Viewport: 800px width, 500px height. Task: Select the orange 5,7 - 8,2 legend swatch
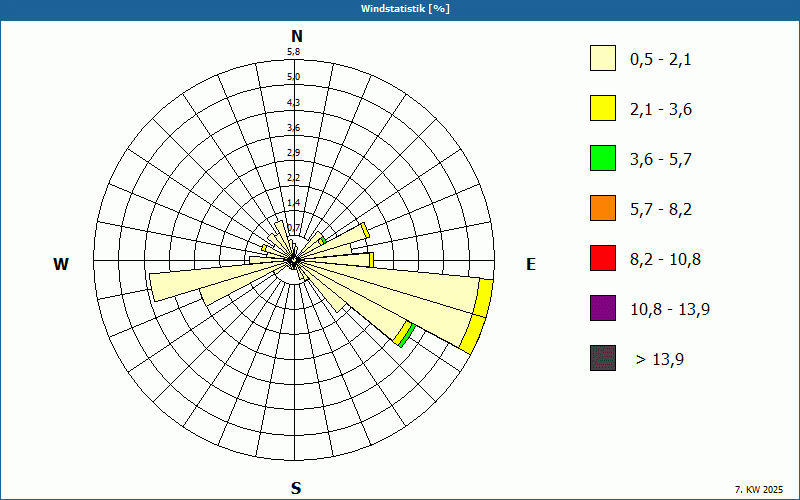(x=603, y=208)
